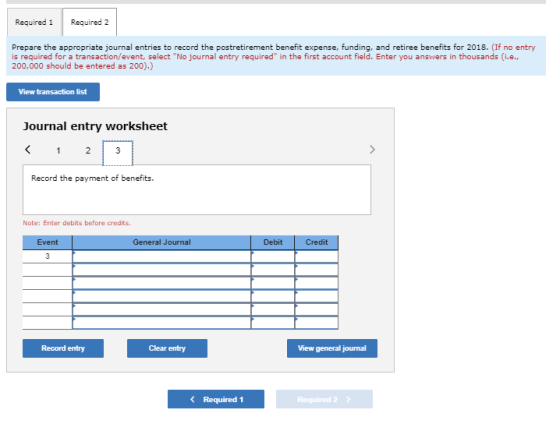Viewport: 560px width, 424px height.
Task: Click the second row Credit field
Action: point(316,270)
